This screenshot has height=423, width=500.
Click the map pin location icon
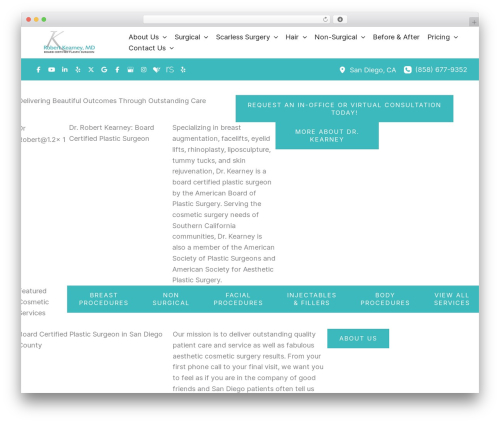pos(342,70)
